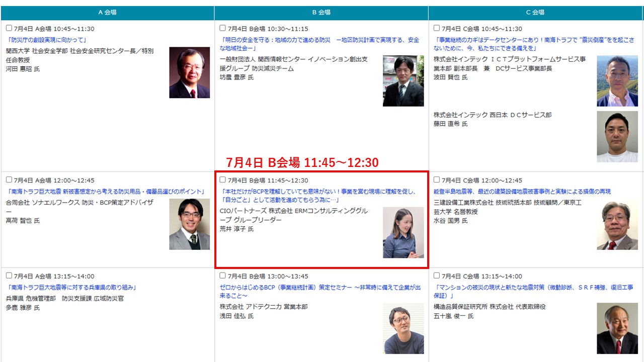Select the 7月4日 A会場 13:15~14:00 checkbox
The width and height of the screenshot is (644, 362).
pyautogui.click(x=9, y=276)
